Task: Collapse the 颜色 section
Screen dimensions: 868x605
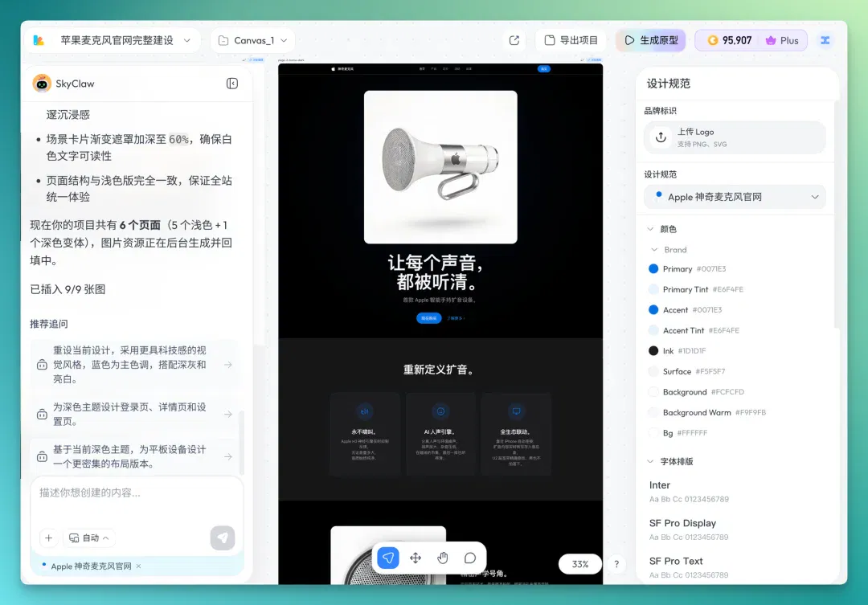Action: [x=650, y=229]
